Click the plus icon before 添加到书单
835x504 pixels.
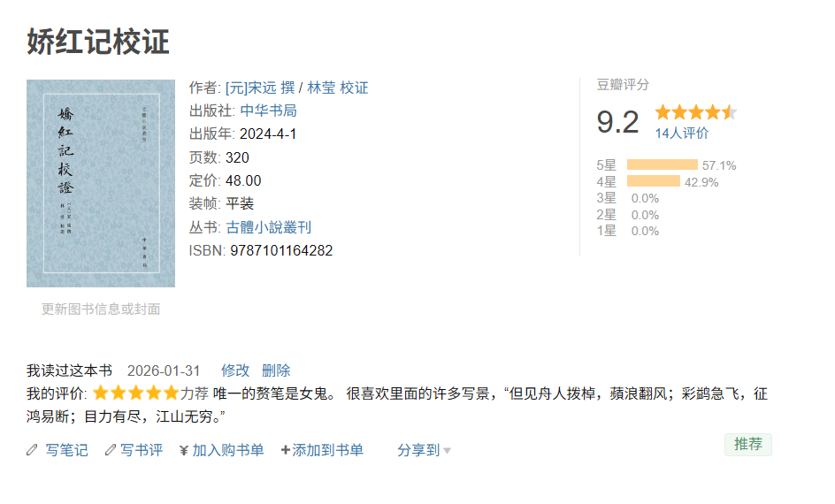(x=286, y=450)
